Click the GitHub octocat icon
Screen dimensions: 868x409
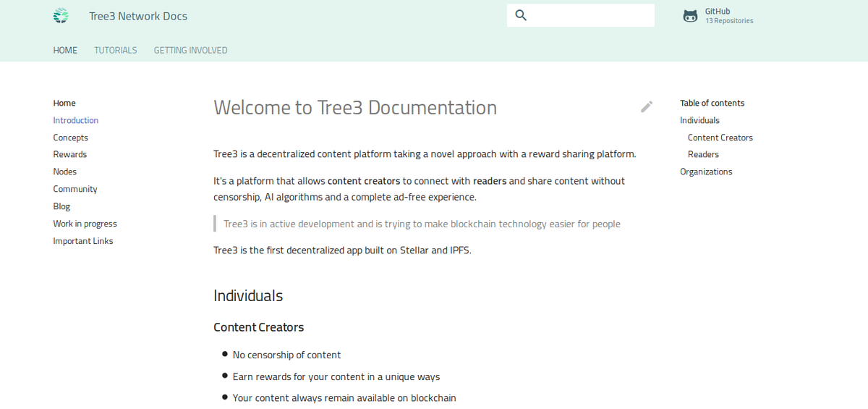691,16
